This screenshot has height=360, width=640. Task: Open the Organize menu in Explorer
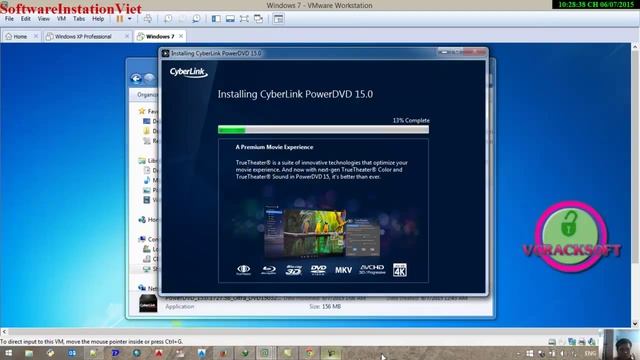147,94
